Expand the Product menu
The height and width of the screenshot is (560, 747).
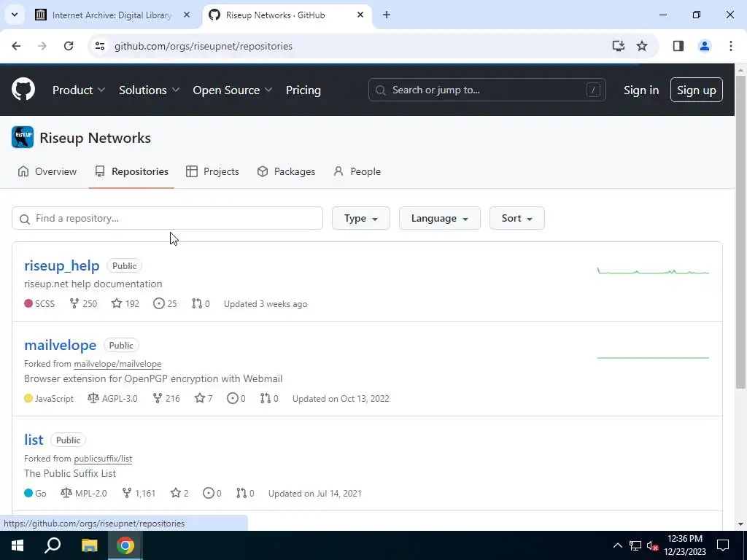79,90
